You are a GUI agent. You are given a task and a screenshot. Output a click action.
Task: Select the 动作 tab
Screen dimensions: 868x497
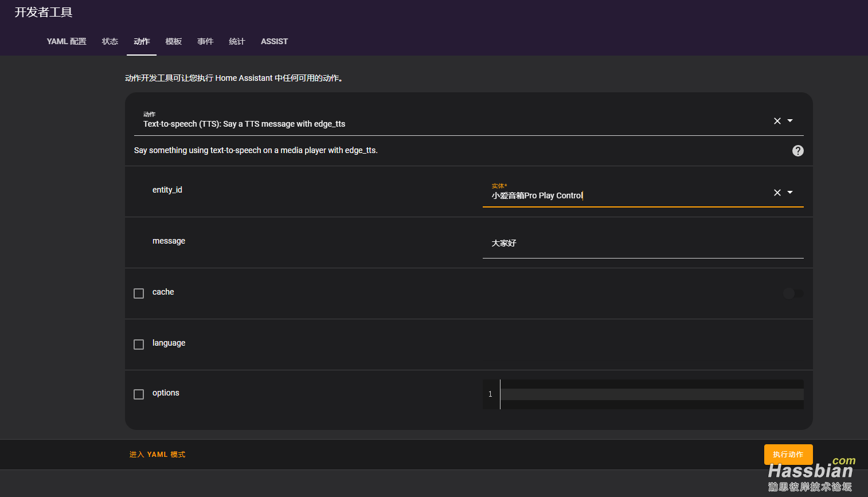[x=142, y=41]
